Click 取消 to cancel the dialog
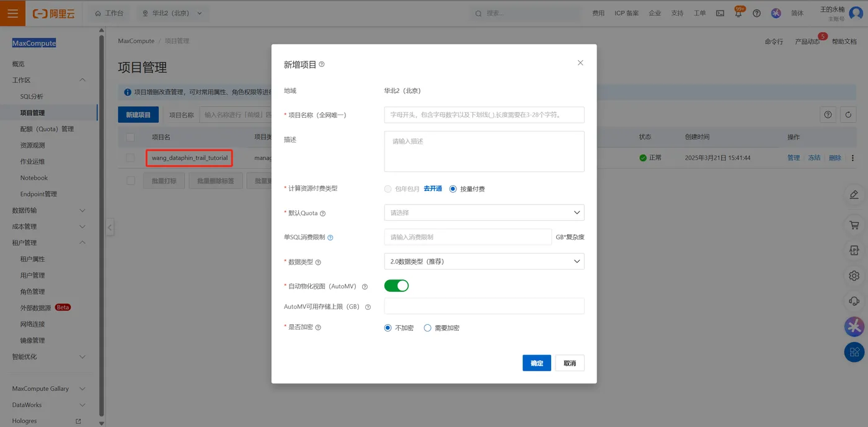The height and width of the screenshot is (427, 868). 570,363
